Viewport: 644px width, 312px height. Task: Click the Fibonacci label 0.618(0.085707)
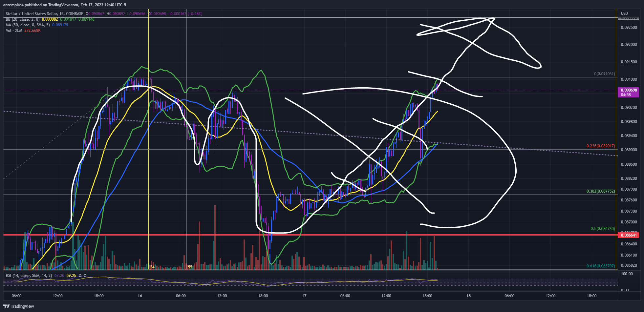coord(601,266)
